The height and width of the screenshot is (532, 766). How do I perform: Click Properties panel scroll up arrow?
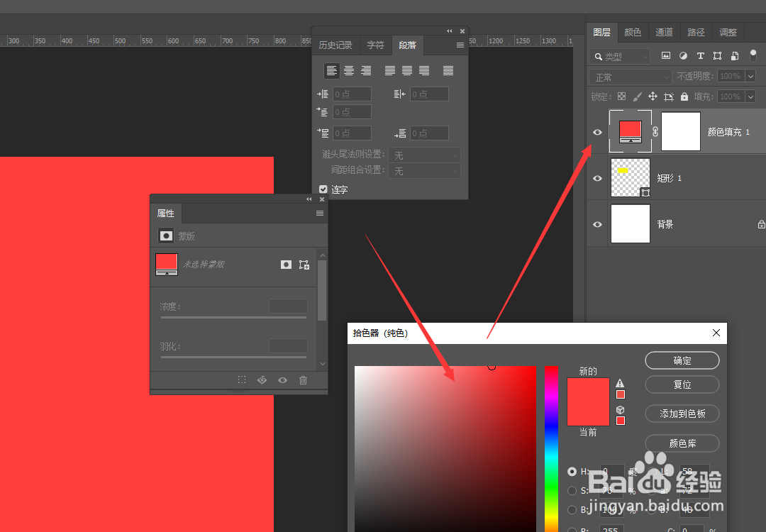click(323, 255)
